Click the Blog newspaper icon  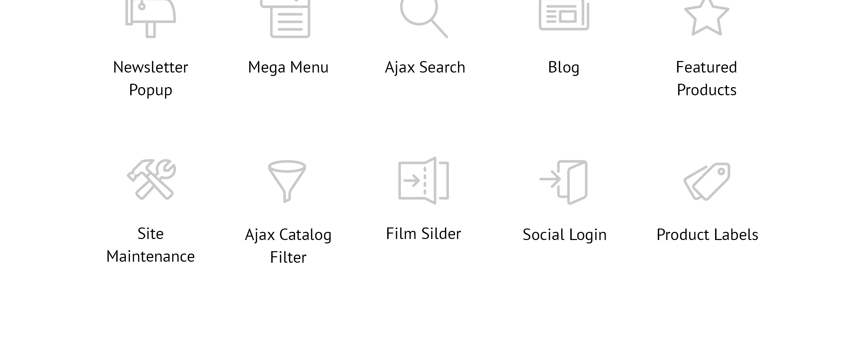[564, 15]
